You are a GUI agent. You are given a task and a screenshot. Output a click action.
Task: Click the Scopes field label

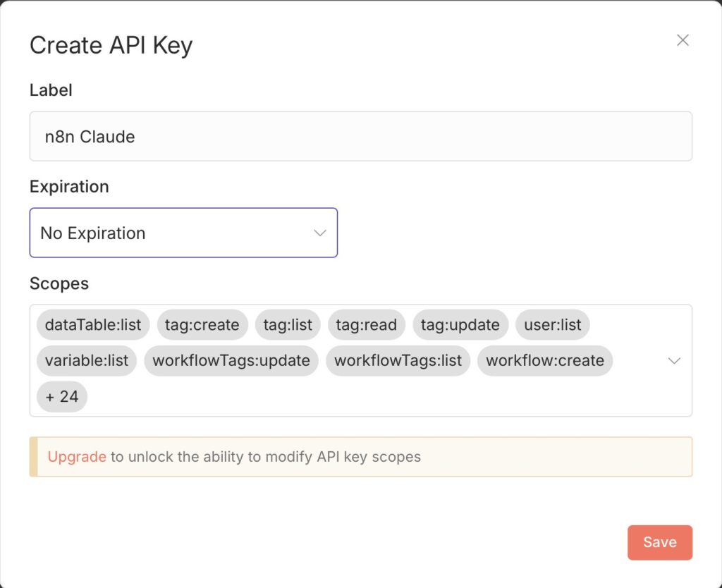(59, 283)
